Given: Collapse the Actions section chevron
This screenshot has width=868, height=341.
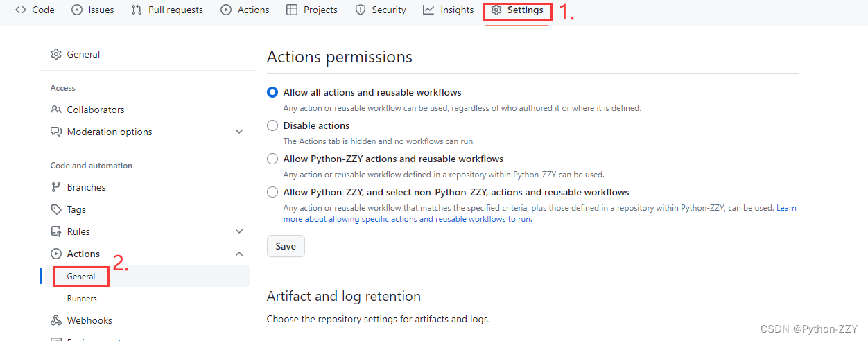Looking at the screenshot, I should 239,254.
